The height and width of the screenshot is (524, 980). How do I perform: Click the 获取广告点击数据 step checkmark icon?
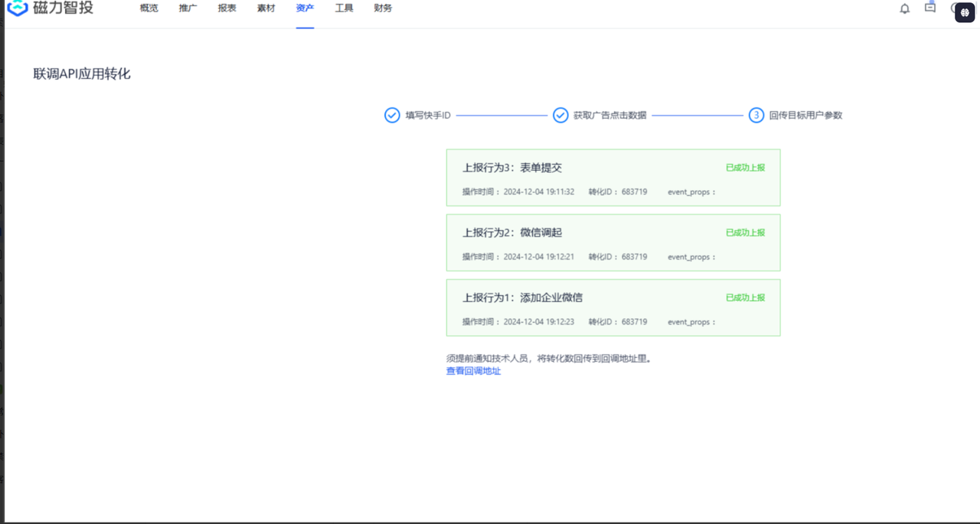point(560,115)
